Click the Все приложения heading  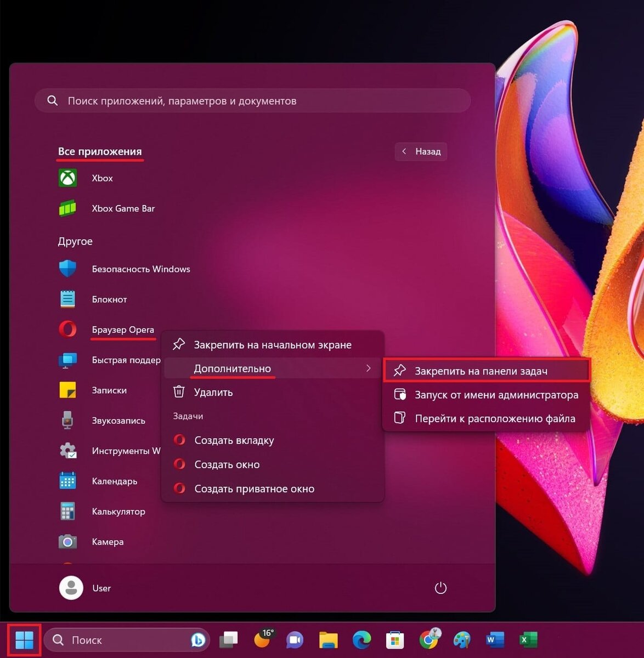[x=100, y=151]
